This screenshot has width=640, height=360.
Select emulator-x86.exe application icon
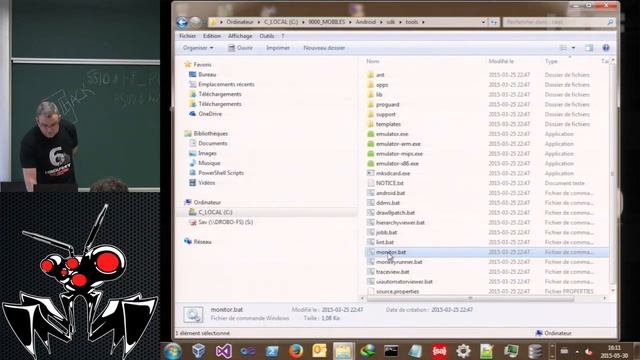tap(371, 163)
